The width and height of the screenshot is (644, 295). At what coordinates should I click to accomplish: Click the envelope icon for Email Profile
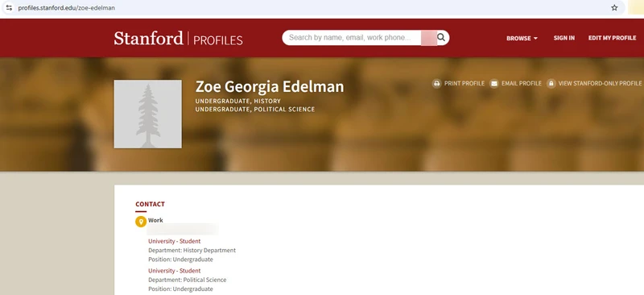(x=494, y=84)
